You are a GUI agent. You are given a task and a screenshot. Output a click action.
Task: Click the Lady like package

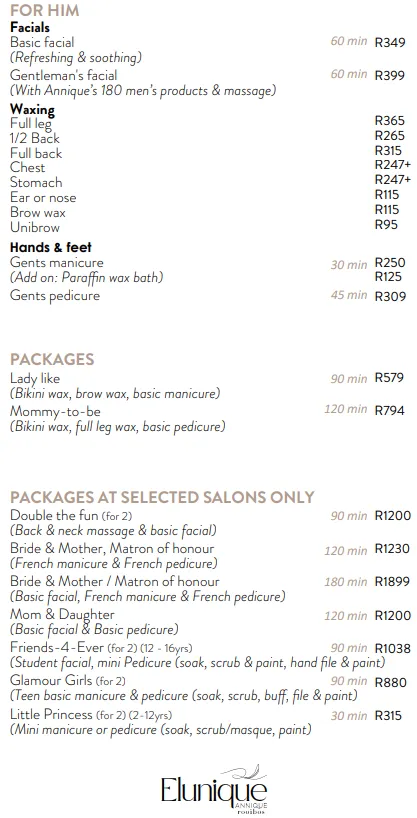35,378
